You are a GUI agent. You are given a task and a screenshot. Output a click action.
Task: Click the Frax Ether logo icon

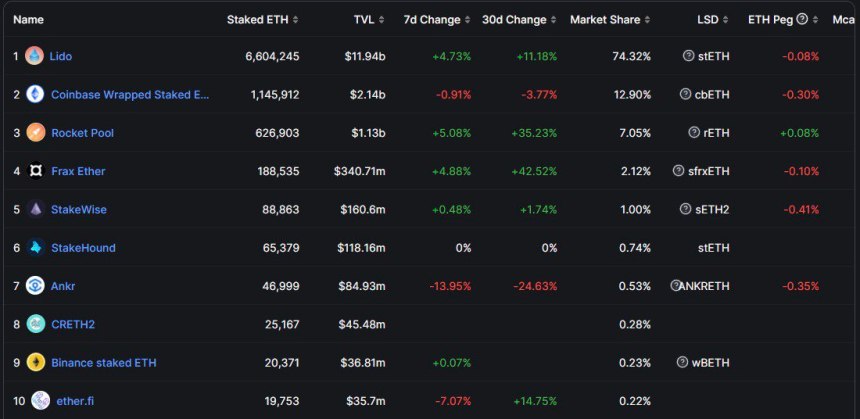click(35, 171)
